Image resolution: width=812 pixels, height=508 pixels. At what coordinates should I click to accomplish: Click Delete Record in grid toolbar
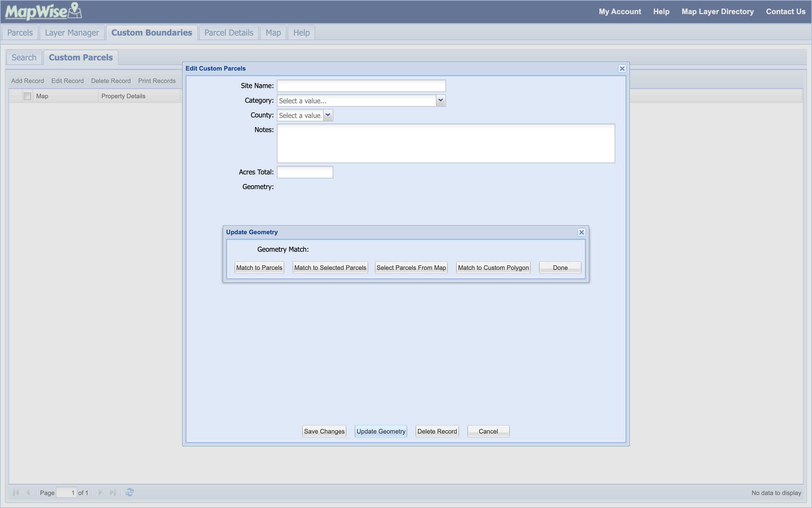pyautogui.click(x=111, y=81)
